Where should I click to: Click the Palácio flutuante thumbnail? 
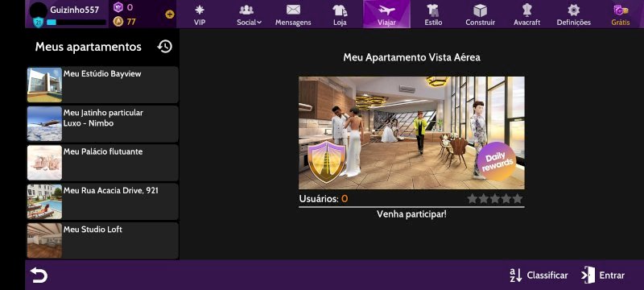44,163
